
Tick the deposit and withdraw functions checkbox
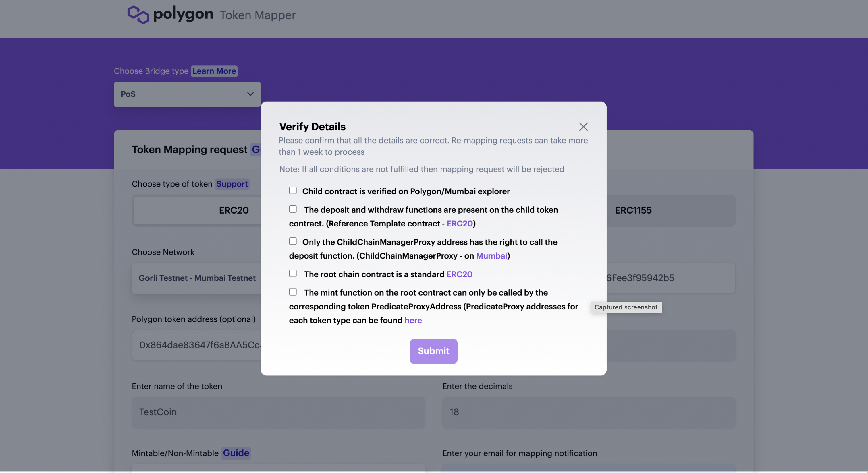pyautogui.click(x=293, y=209)
